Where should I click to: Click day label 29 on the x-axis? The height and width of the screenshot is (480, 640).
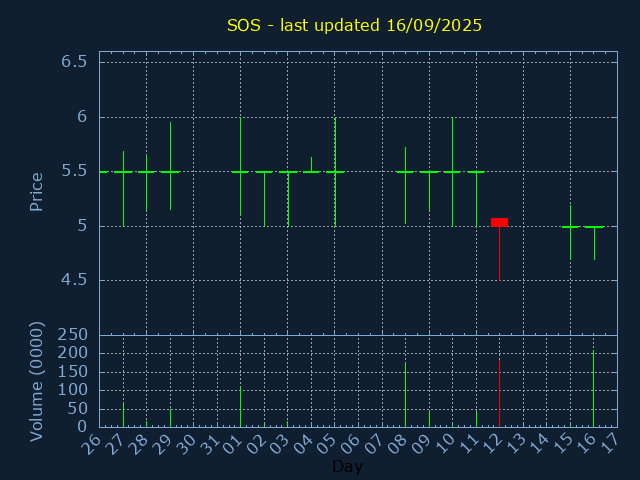point(161,444)
